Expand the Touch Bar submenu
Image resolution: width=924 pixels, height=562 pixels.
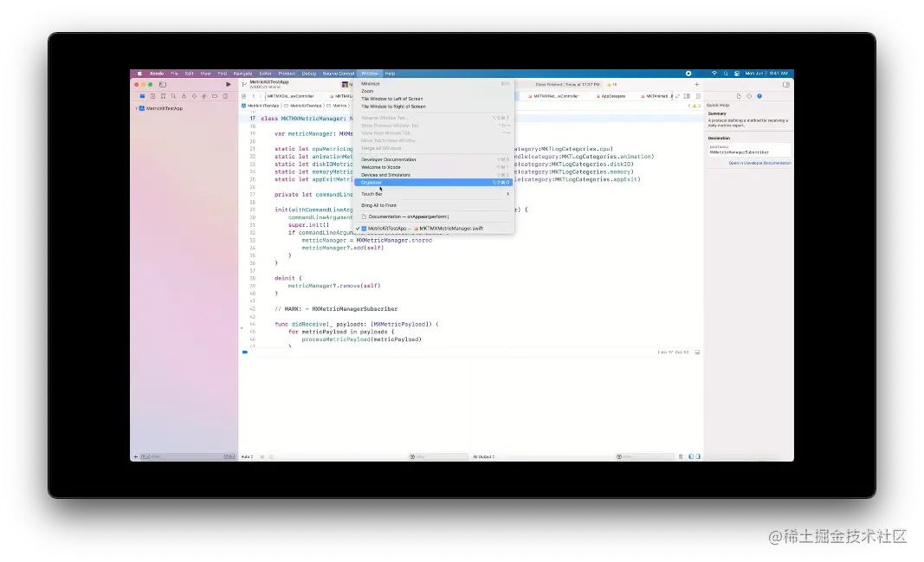coord(433,194)
